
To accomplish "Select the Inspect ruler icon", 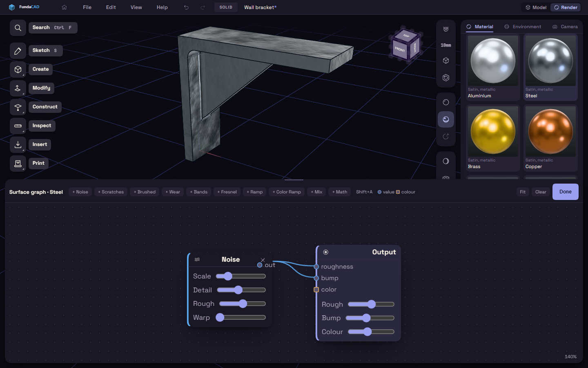I will [18, 126].
